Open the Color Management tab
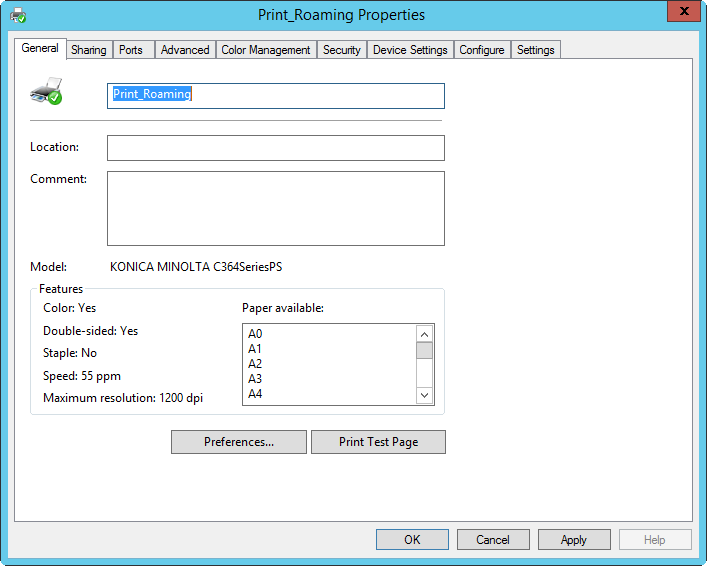707x566 pixels. (x=265, y=50)
